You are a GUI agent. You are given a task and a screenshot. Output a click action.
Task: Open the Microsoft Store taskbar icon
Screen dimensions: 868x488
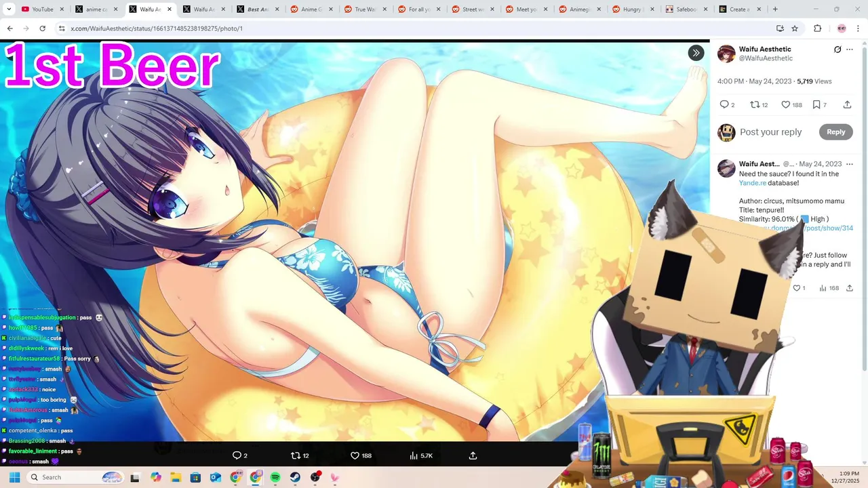coord(195,477)
